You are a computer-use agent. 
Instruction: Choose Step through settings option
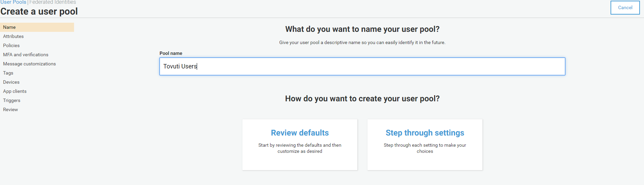click(425, 144)
